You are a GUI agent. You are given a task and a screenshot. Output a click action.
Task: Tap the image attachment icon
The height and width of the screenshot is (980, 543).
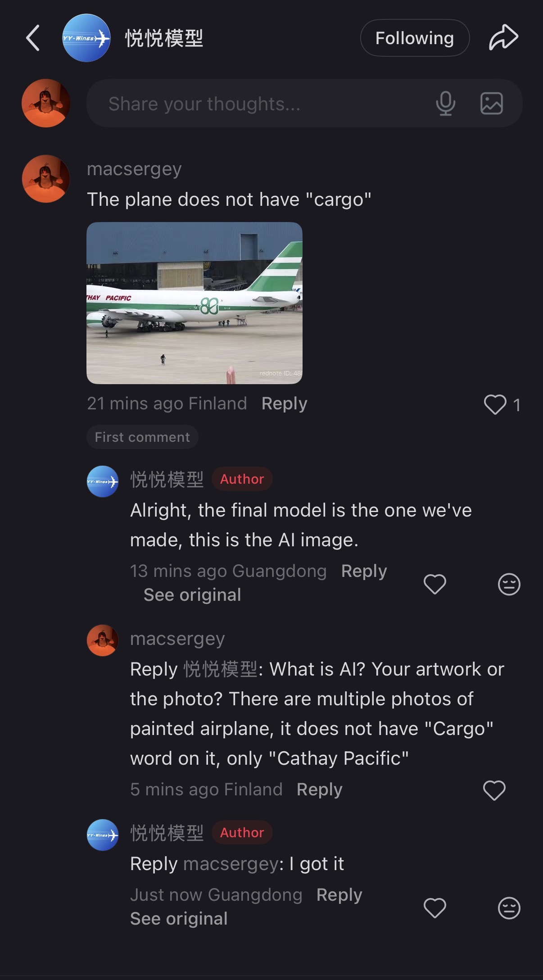tap(491, 104)
